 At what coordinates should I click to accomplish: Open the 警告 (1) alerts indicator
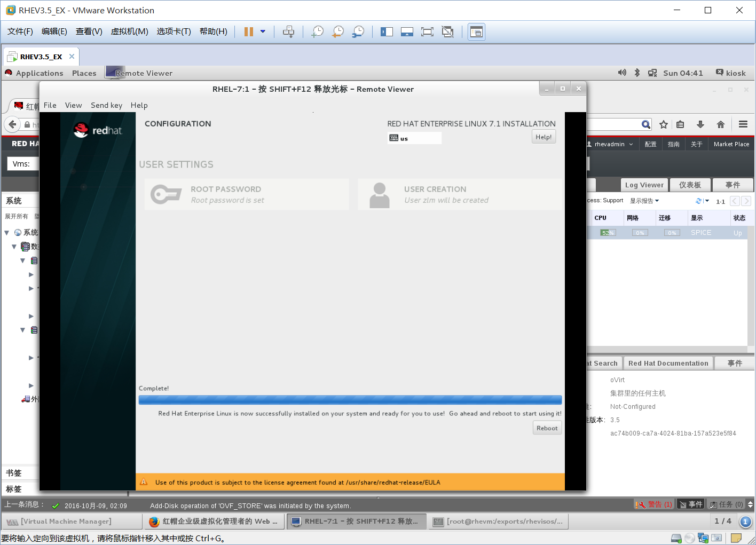click(655, 504)
